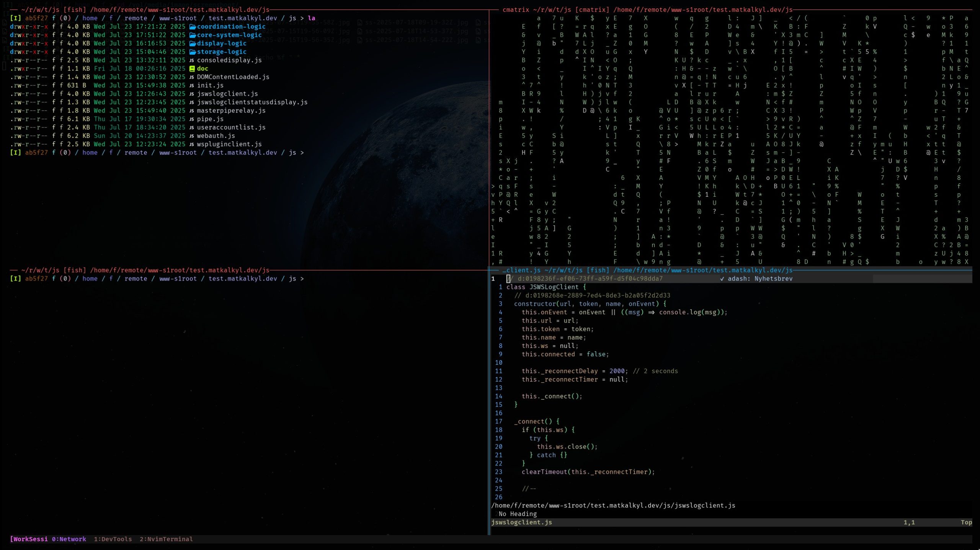This screenshot has width=980, height=550.
Task: Click the wspluginclient.js file name
Action: (229, 145)
